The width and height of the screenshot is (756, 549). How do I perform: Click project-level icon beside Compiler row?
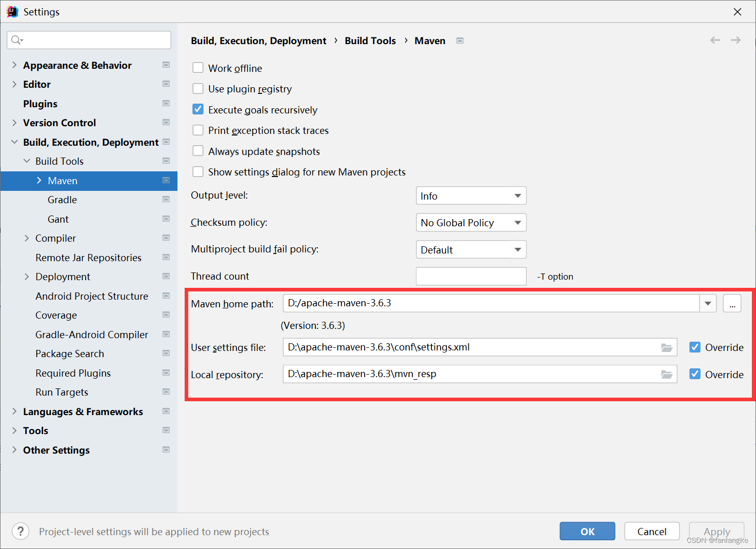(166, 238)
